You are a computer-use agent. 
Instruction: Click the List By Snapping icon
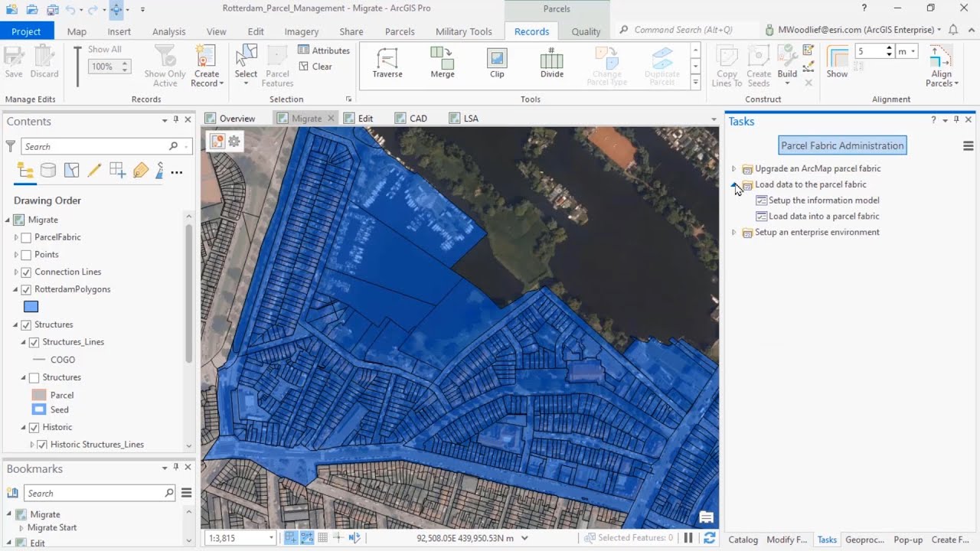(x=117, y=171)
